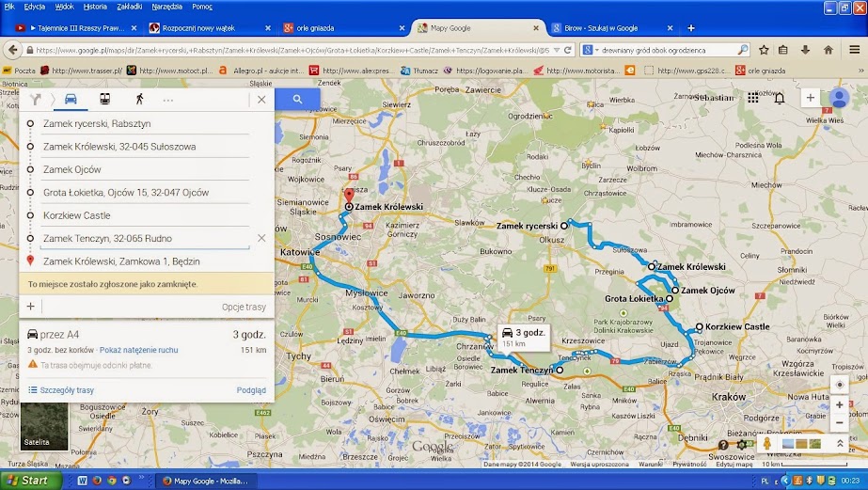Edit Zamek rycerski, Rabsztyn waypoint field
Viewport: 868px width, 490px height.
[x=146, y=123]
